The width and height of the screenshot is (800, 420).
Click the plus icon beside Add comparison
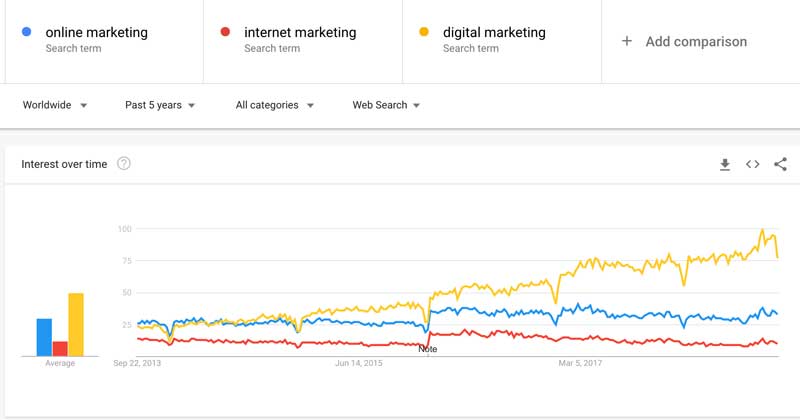[x=627, y=41]
